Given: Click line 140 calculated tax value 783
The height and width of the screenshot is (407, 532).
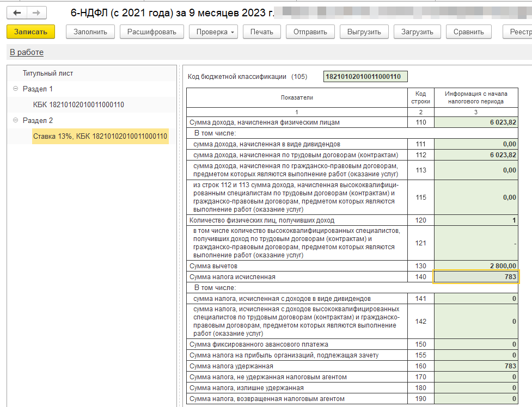Looking at the screenshot, I should tap(476, 277).
